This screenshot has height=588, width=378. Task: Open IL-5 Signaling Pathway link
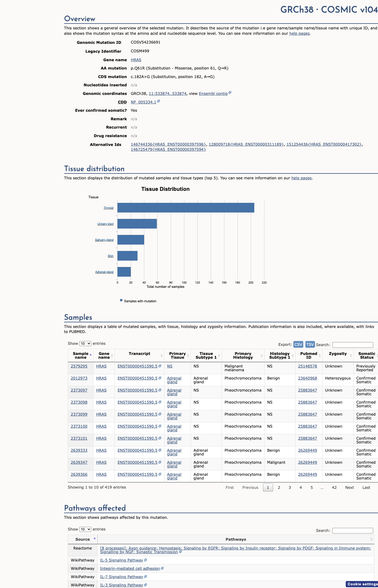click(x=121, y=560)
